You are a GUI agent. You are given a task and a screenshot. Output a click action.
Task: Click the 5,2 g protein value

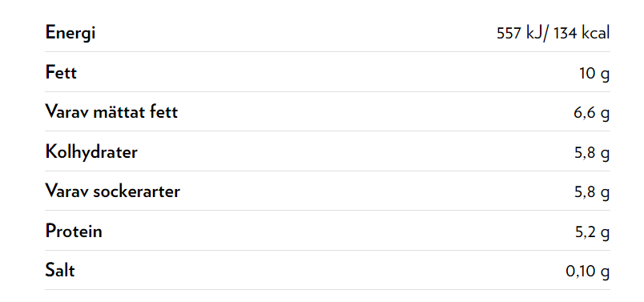click(x=592, y=233)
